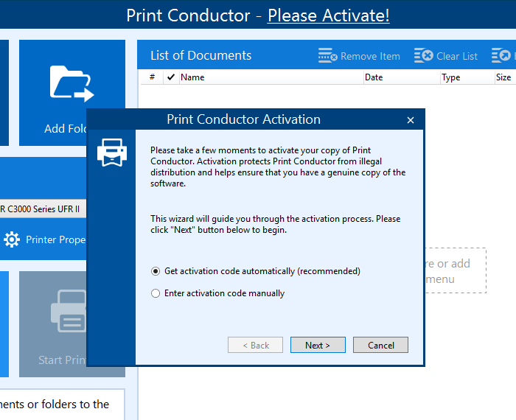The height and width of the screenshot is (420, 516).
Task: Close the Print Conductor Activation dialog
Action: [x=411, y=120]
